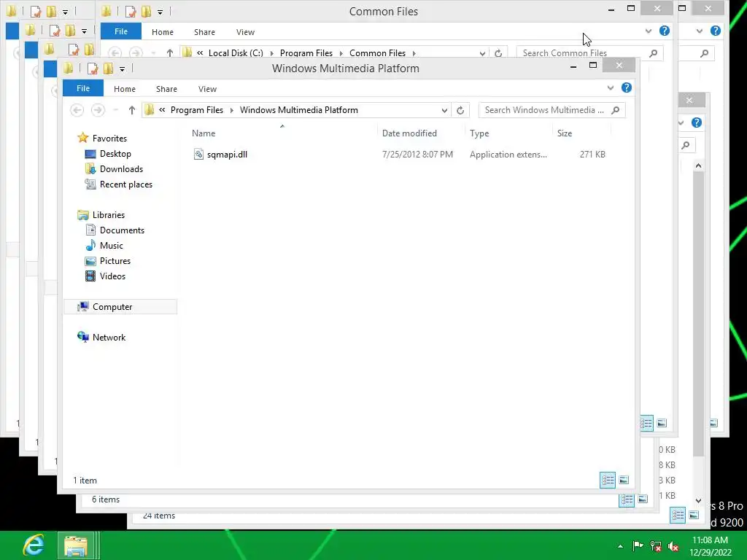The image size is (747, 560).
Task: Switch to Large icons view in Windows Multimedia Platform
Action: 624,480
